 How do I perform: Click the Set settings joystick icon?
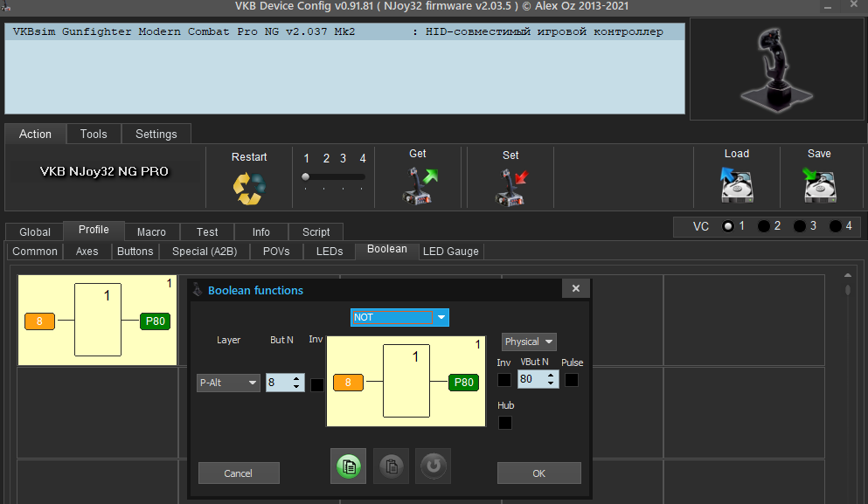(x=511, y=188)
